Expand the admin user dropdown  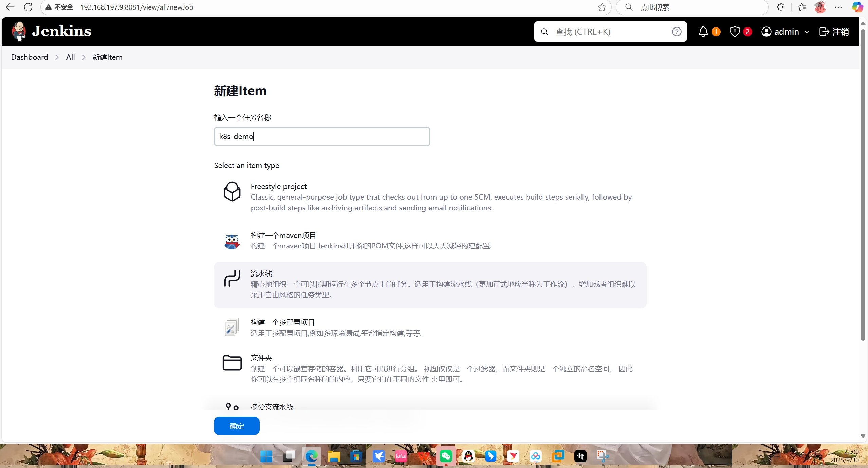point(807,32)
